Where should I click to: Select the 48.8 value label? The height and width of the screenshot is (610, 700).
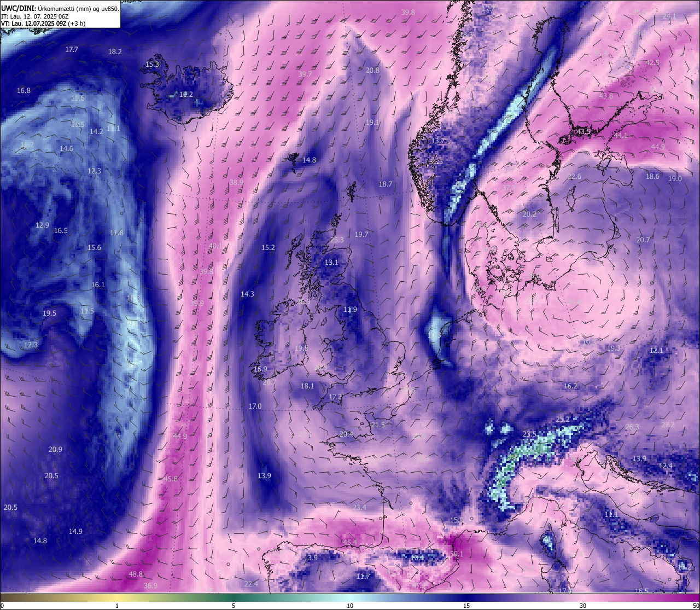click(136, 574)
